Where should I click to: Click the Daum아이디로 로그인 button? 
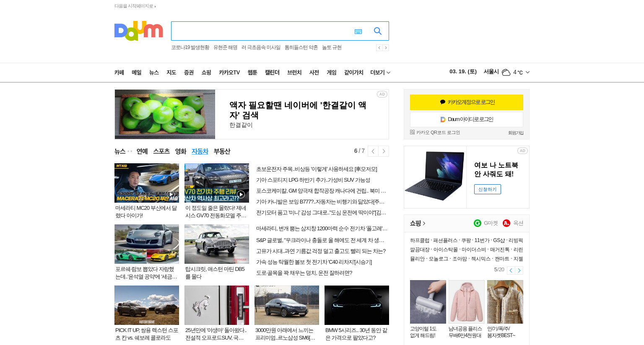point(467,119)
